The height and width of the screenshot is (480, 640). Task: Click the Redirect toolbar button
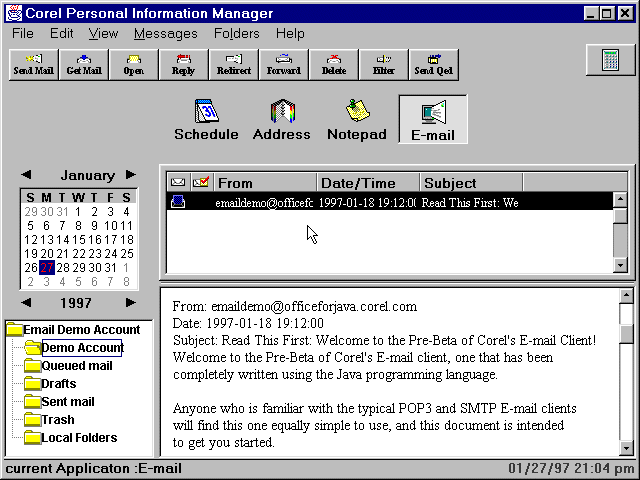(233, 64)
